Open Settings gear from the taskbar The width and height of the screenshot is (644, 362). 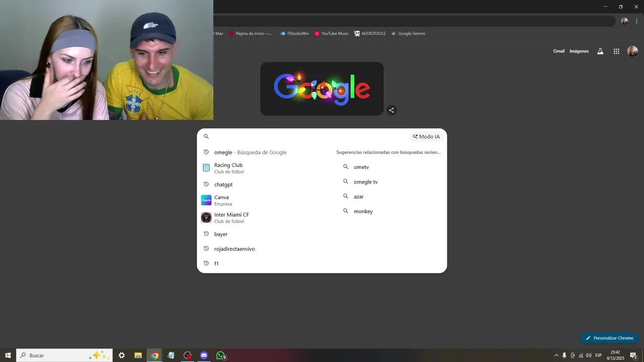pyautogui.click(x=122, y=355)
